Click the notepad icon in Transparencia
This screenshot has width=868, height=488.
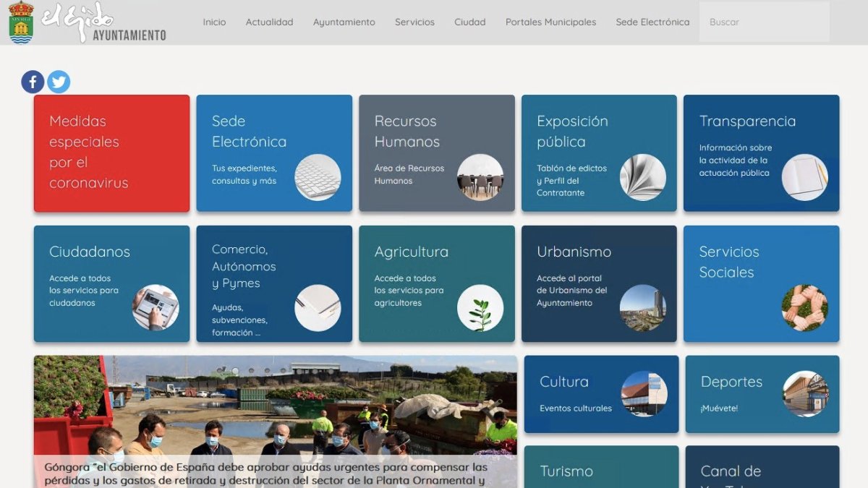[x=805, y=177]
